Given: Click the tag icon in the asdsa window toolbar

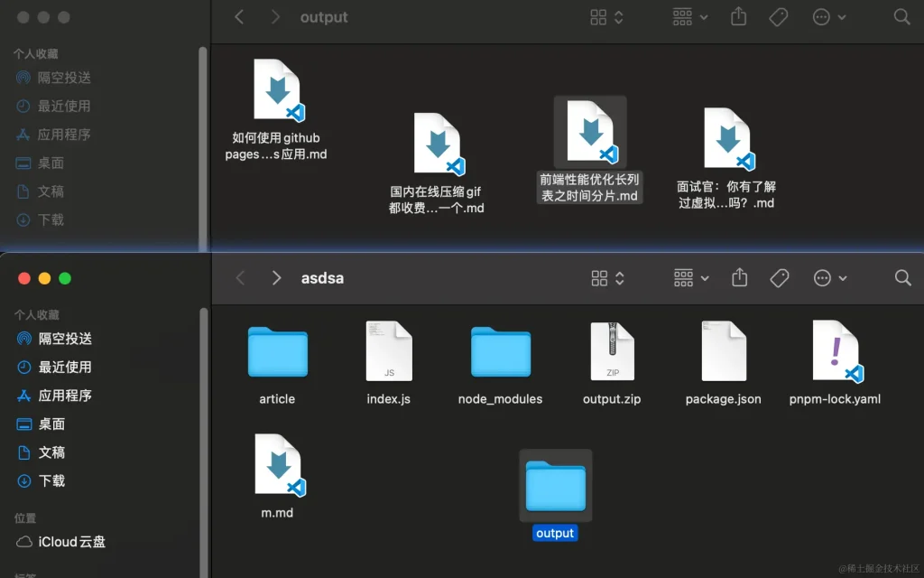Looking at the screenshot, I should tap(780, 277).
